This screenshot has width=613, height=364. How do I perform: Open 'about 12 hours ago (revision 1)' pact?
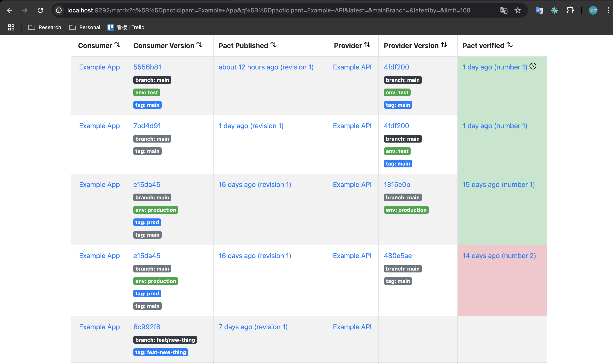[x=266, y=67]
